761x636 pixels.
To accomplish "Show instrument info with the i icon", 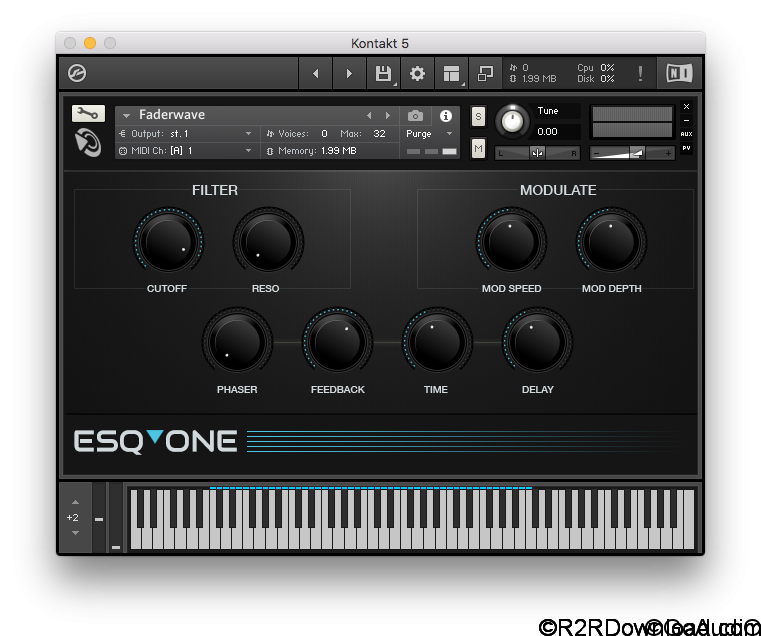I will 446,116.
